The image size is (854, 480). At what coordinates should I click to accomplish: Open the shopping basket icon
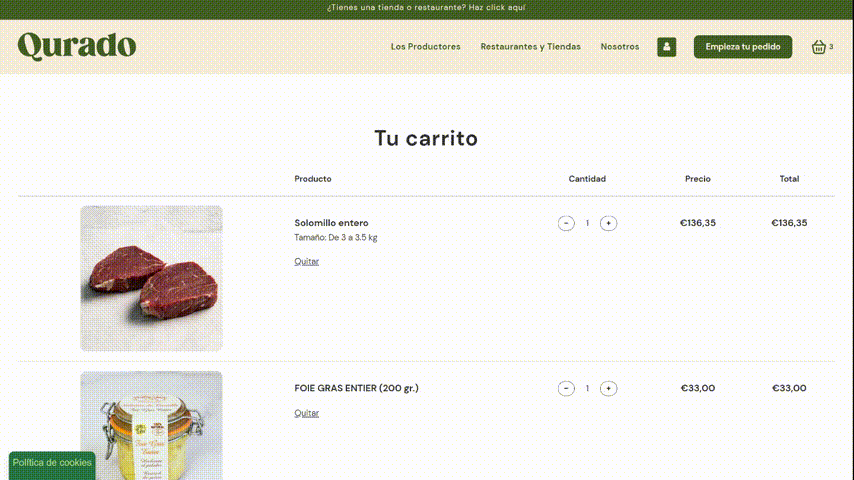click(x=819, y=47)
